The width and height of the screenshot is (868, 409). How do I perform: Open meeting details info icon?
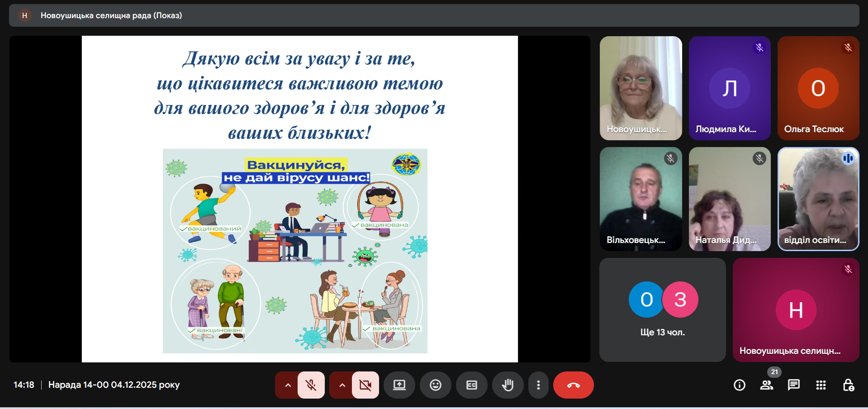(739, 385)
